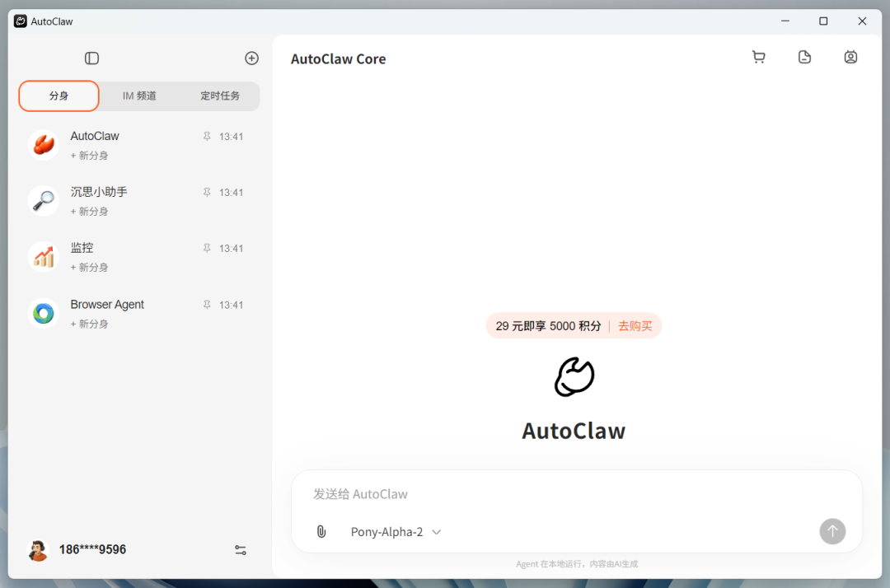
Task: Pin the Browser Agent conversation
Action: point(207,304)
